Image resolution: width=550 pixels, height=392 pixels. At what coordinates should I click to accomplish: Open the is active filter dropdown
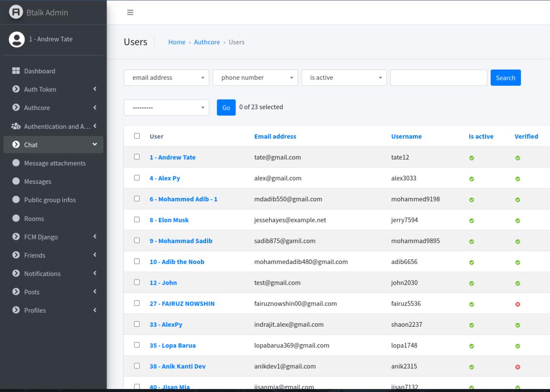[344, 78]
